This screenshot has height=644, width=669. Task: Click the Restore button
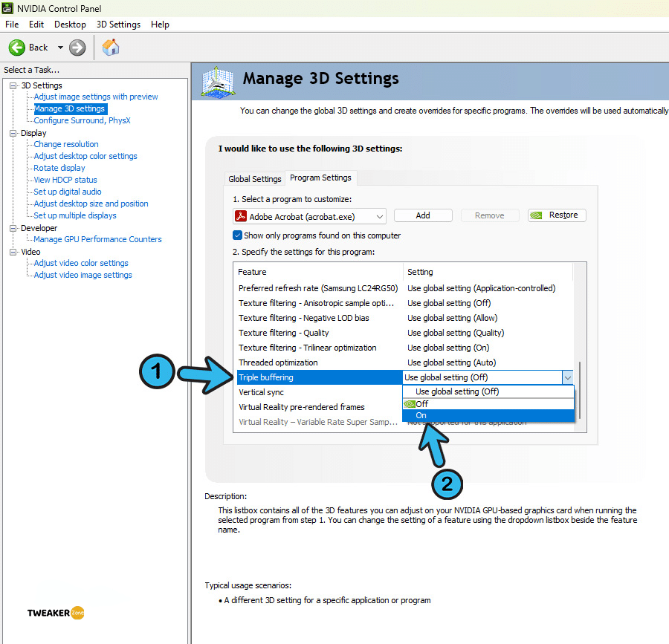(x=557, y=215)
